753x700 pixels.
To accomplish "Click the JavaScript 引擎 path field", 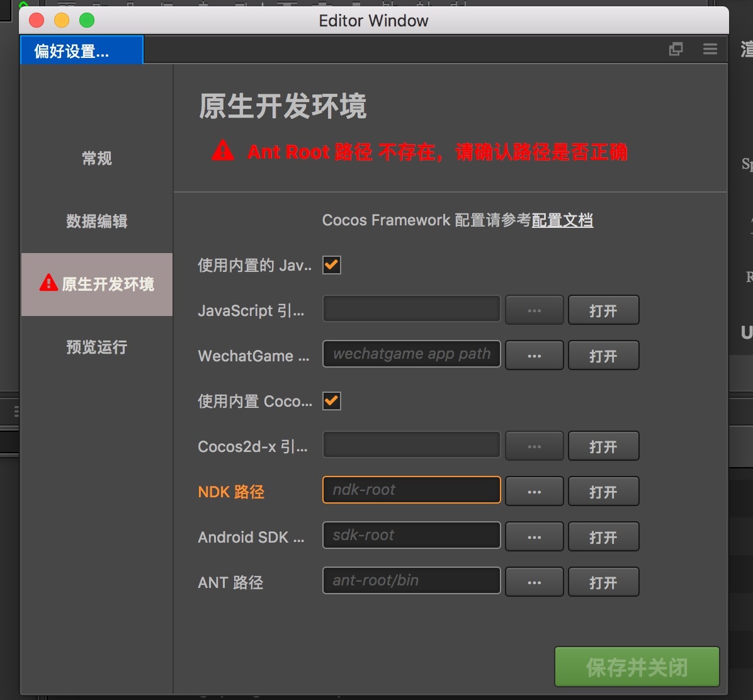I will click(x=412, y=308).
